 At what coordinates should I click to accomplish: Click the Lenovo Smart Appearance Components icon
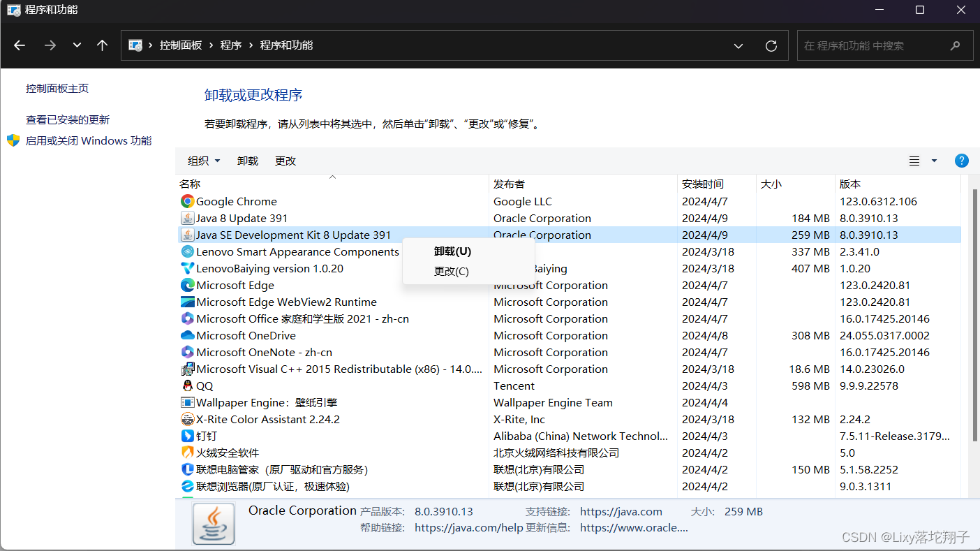(x=187, y=251)
